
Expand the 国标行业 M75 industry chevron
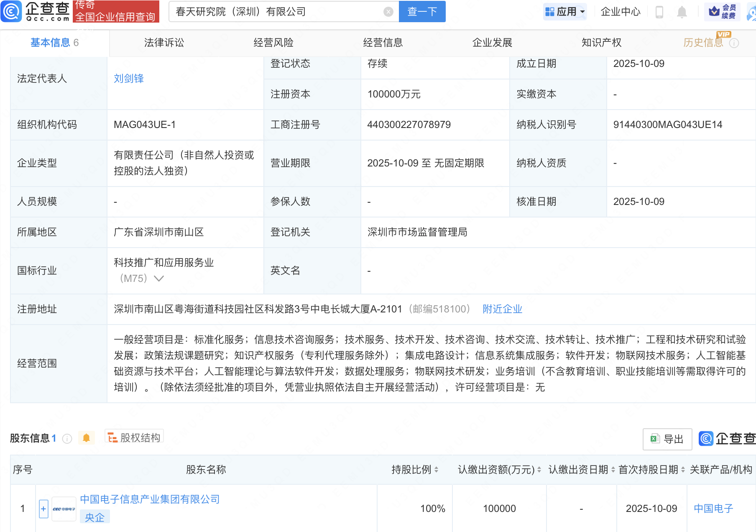tap(159, 279)
